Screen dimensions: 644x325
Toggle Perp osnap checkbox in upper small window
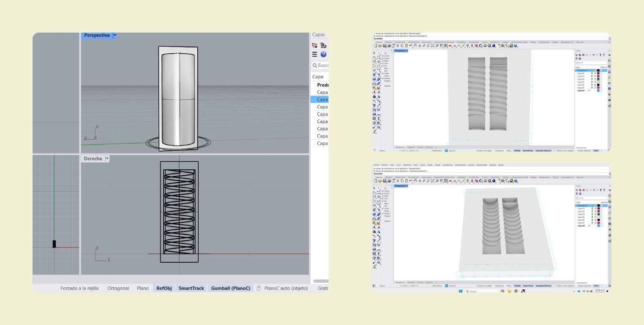point(383,68)
